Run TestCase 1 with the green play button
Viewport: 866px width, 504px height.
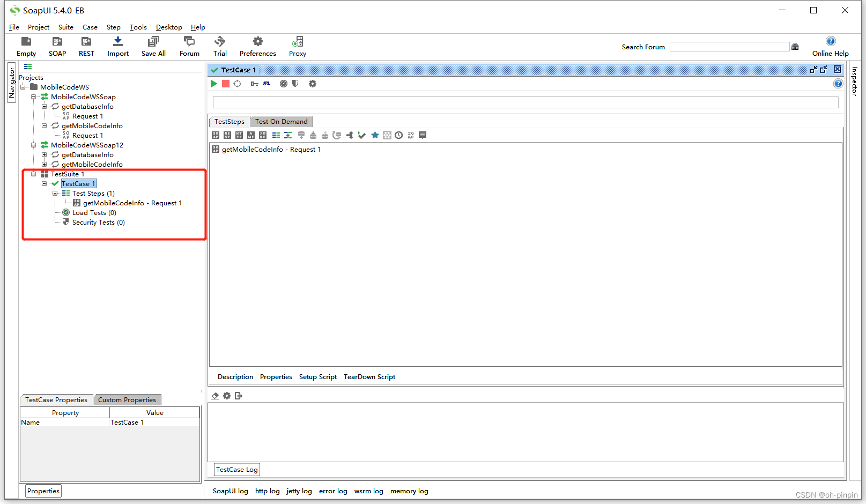(x=213, y=83)
